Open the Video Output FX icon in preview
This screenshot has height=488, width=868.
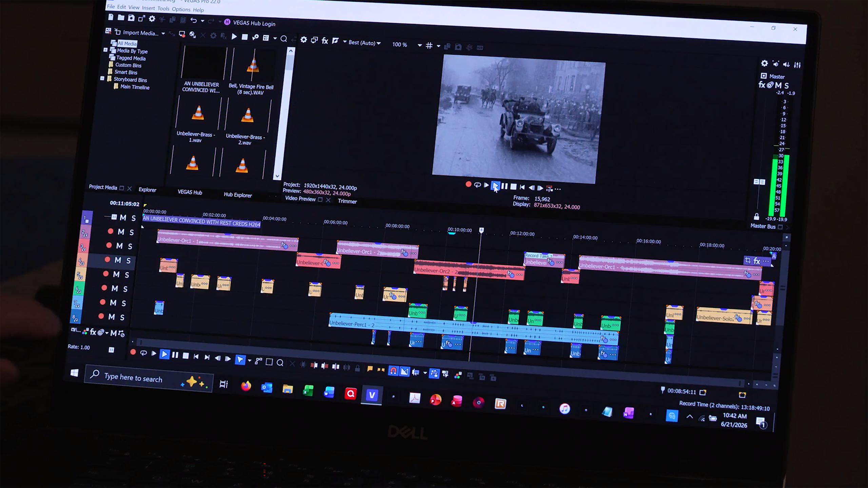coord(325,41)
